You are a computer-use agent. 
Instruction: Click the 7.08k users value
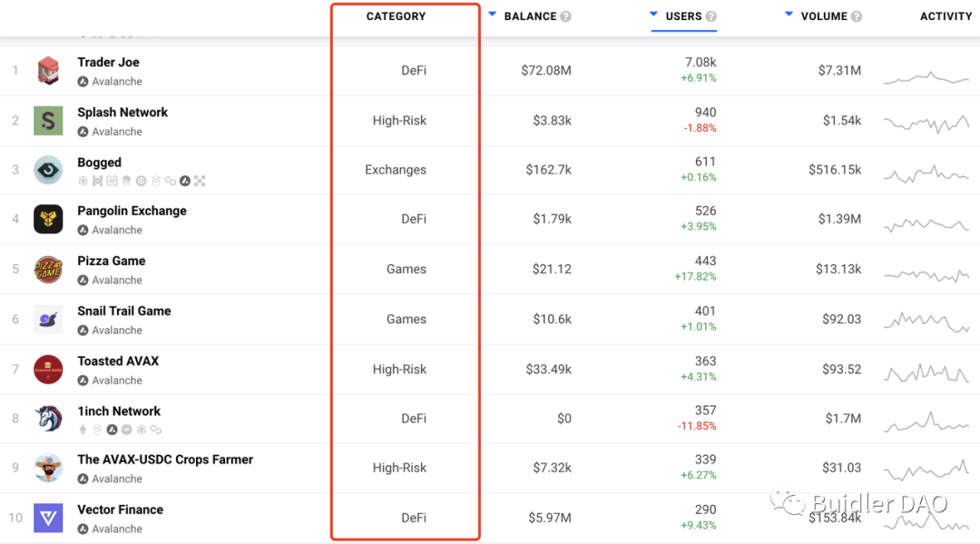701,63
